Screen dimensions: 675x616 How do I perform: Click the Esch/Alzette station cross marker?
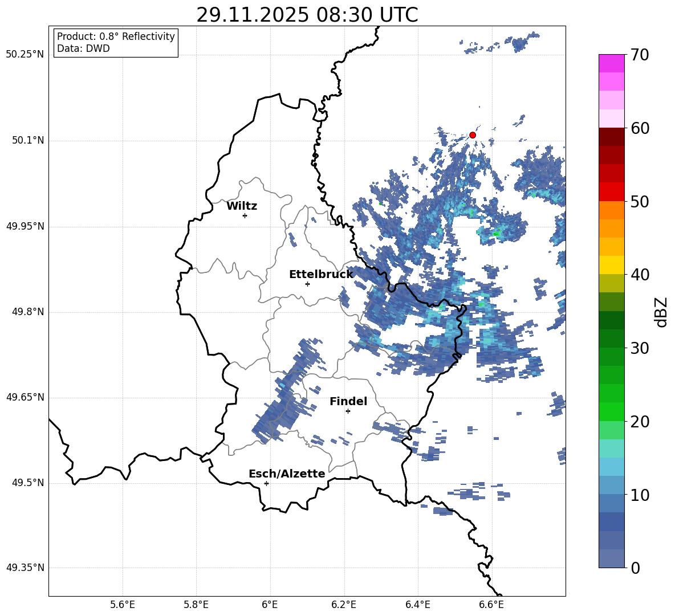(x=266, y=483)
